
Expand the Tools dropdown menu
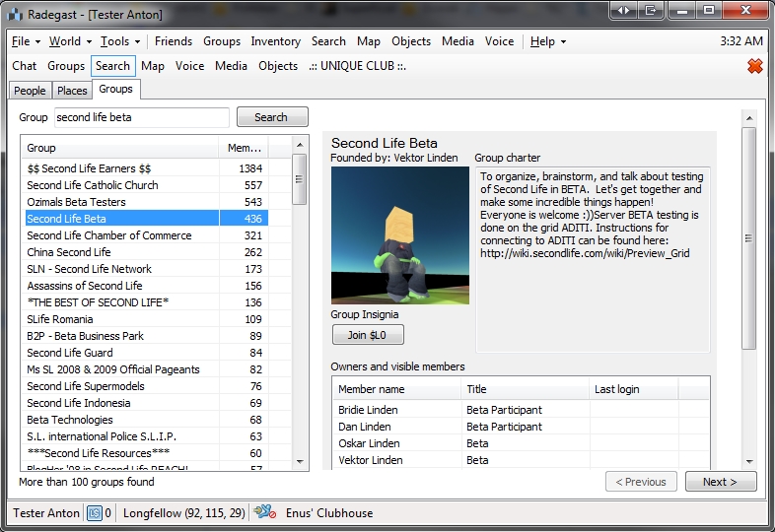pyautogui.click(x=119, y=41)
